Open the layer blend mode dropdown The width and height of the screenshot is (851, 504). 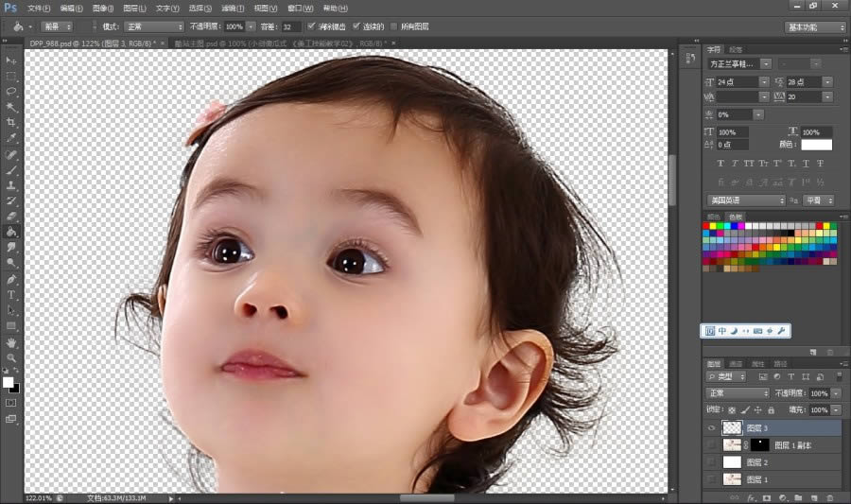[738, 393]
